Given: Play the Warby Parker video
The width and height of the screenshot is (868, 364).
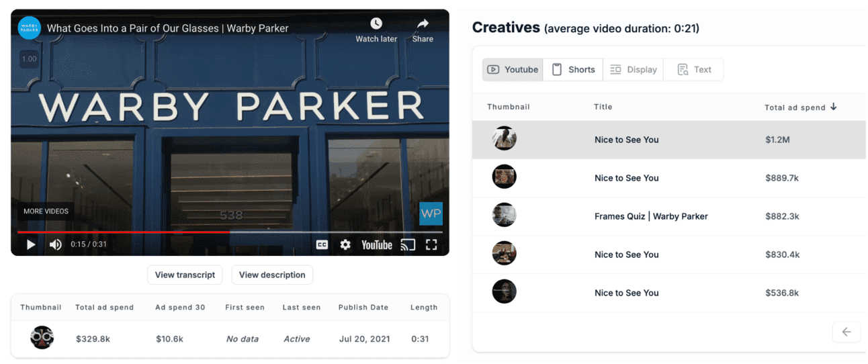Looking at the screenshot, I should 31,244.
